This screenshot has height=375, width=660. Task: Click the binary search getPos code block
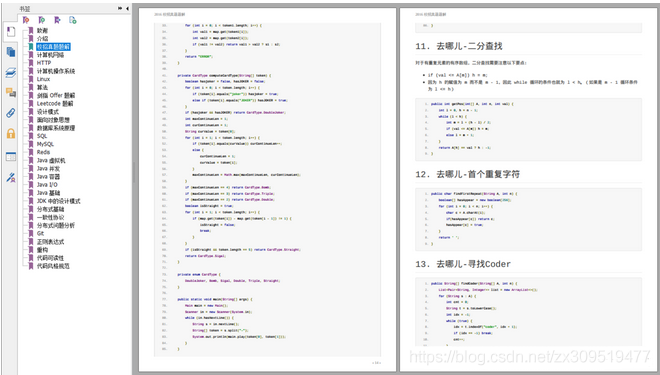[528, 129]
